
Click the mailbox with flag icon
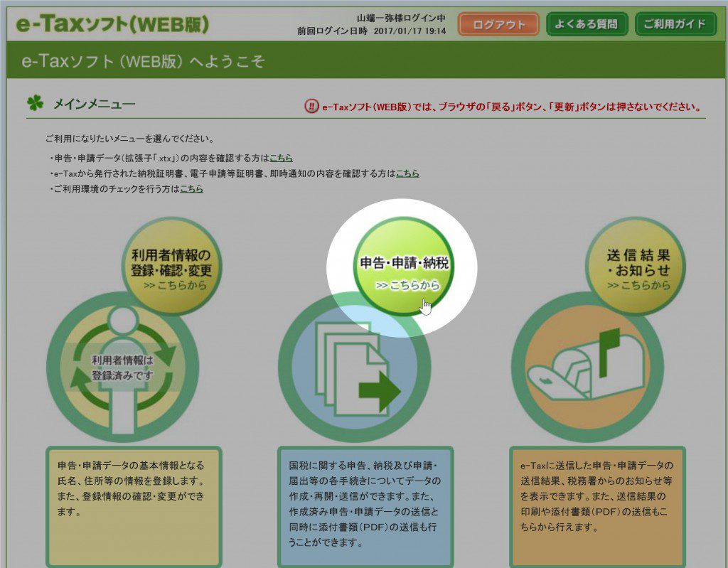coord(588,368)
